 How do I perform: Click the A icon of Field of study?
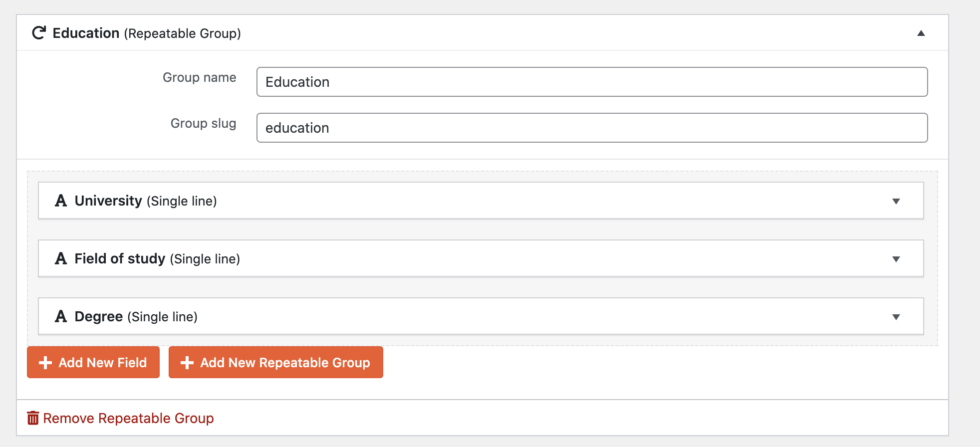(61, 258)
